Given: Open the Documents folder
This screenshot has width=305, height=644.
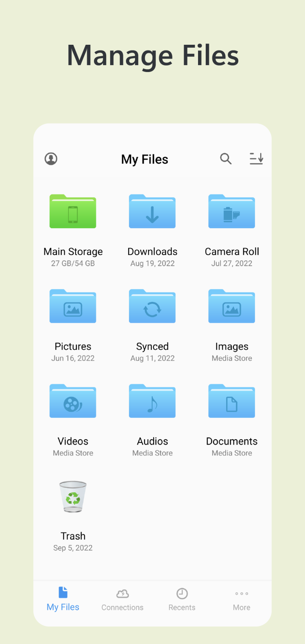Looking at the screenshot, I should coord(232,401).
